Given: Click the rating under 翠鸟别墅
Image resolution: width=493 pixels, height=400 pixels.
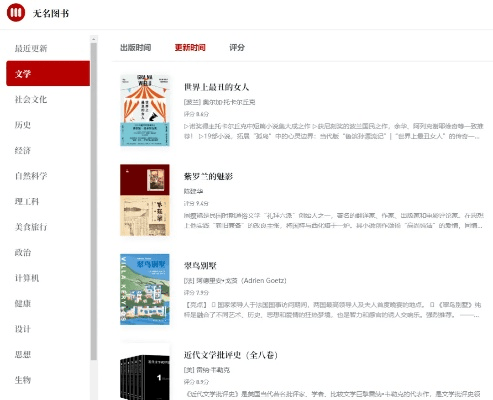Looking at the screenshot, I should pyautogui.click(x=196, y=293).
